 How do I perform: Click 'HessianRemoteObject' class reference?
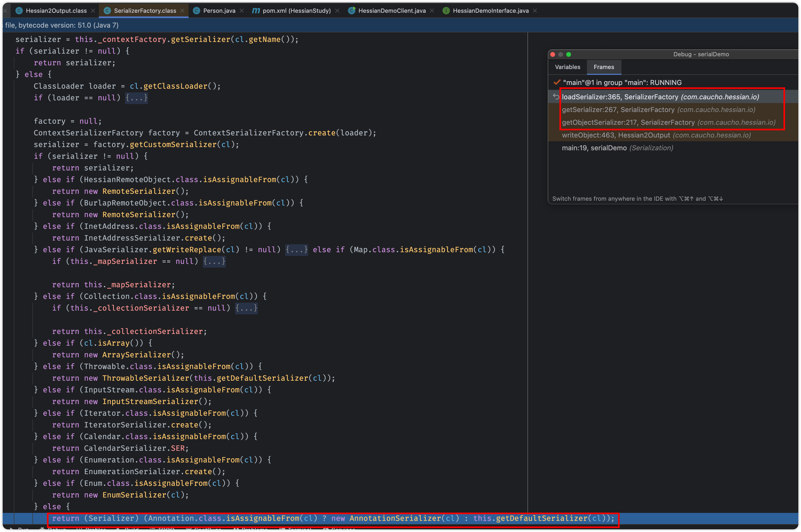pyautogui.click(x=127, y=179)
